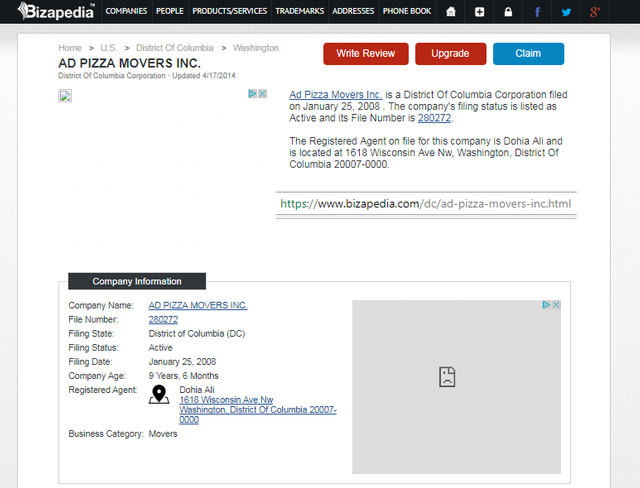This screenshot has height=488, width=640.
Task: Click the Dohia Ali registered agent name
Action: coord(197,390)
